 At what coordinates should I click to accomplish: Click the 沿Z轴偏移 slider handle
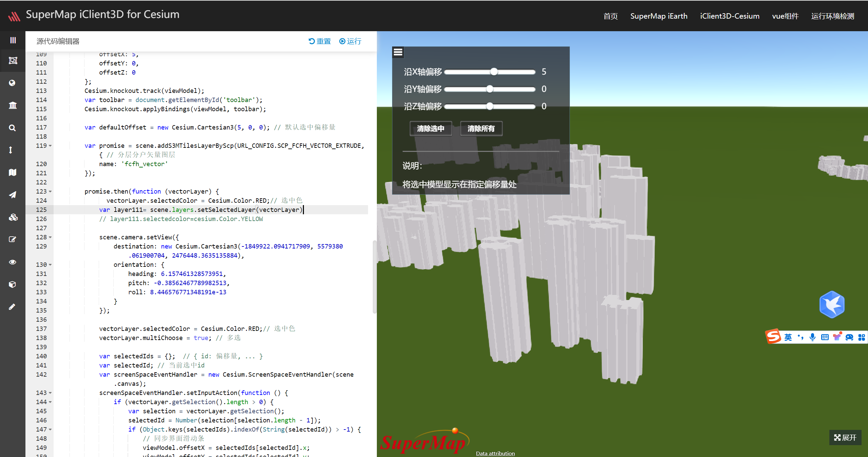point(489,106)
